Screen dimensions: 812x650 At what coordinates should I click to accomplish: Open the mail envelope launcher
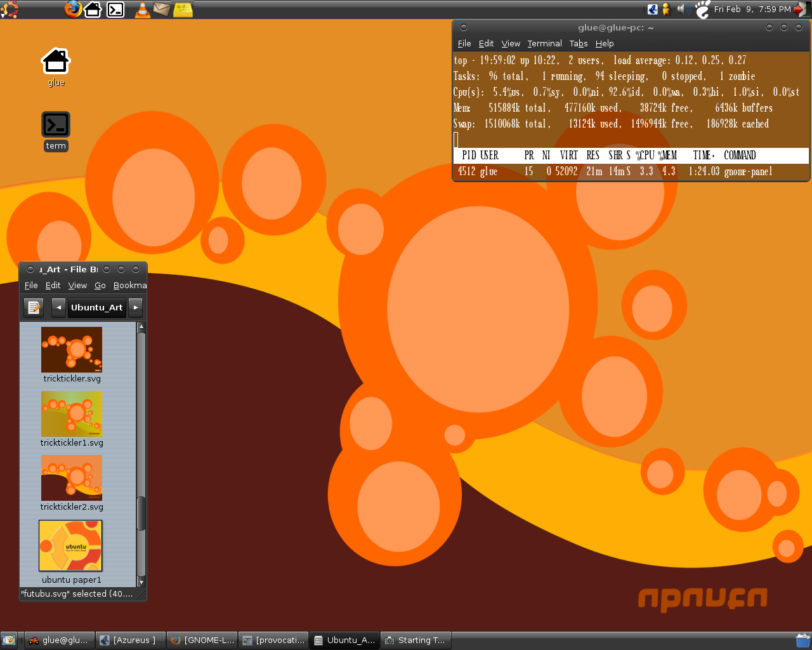tap(162, 9)
